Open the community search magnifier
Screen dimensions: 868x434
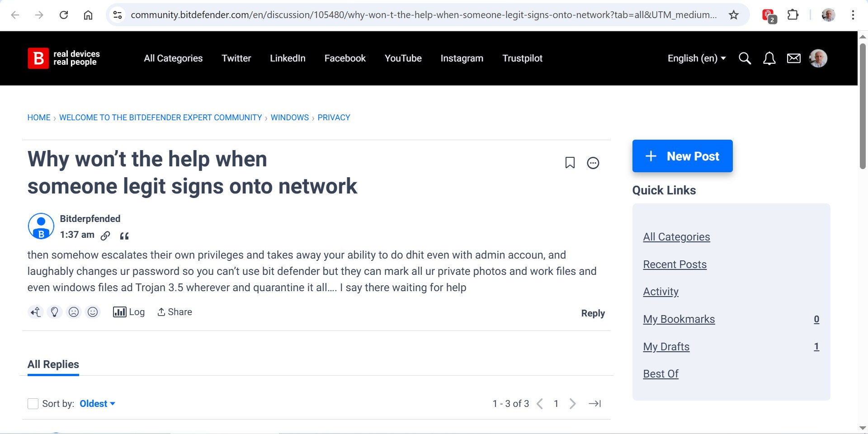pos(745,58)
